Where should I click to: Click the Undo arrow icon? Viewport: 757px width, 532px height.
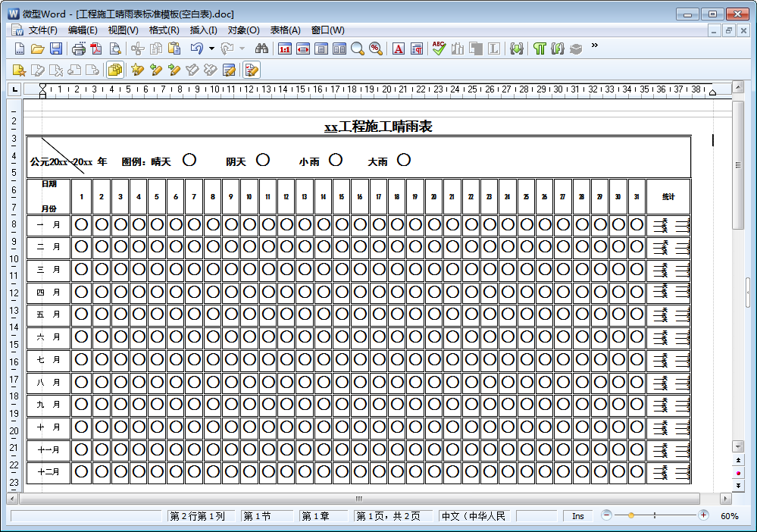(196, 49)
